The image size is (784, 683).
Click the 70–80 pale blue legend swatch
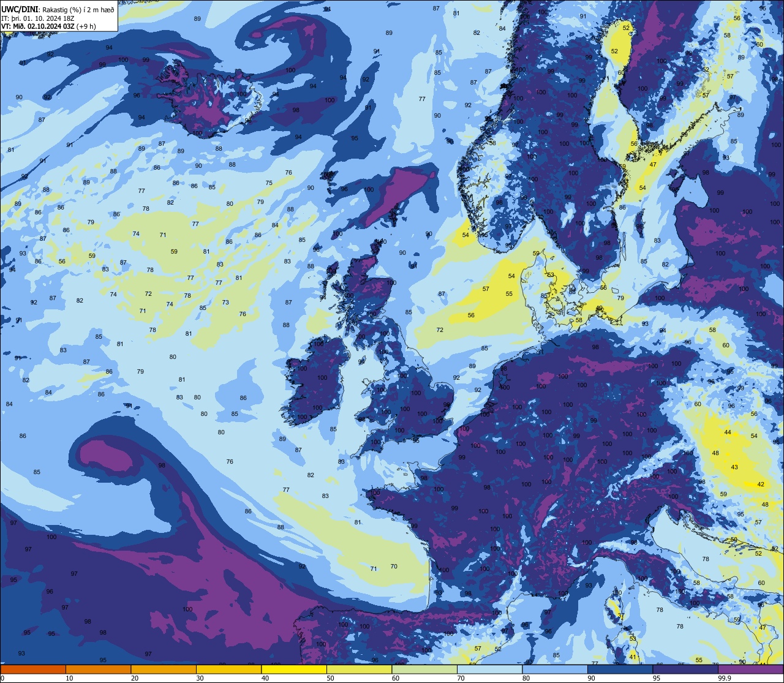click(x=489, y=669)
